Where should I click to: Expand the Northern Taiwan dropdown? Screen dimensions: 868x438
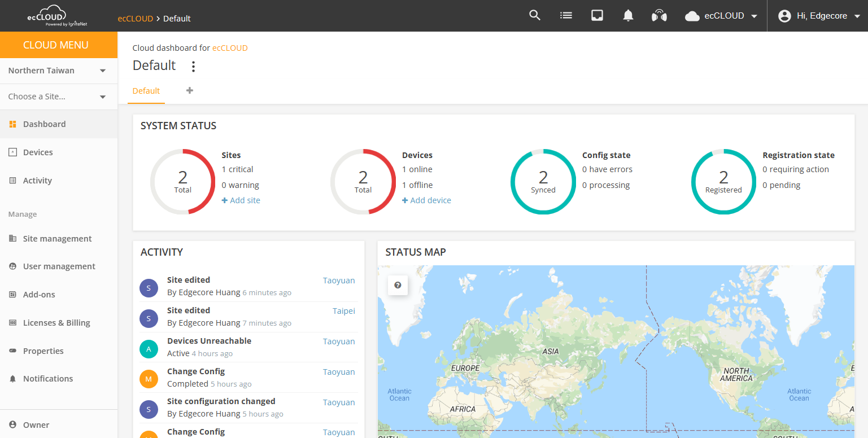click(103, 71)
